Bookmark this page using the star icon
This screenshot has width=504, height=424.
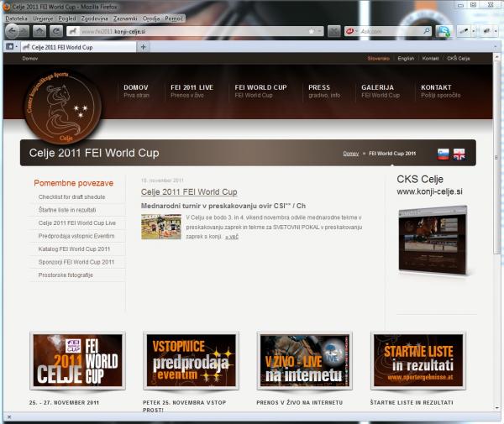tap(311, 31)
